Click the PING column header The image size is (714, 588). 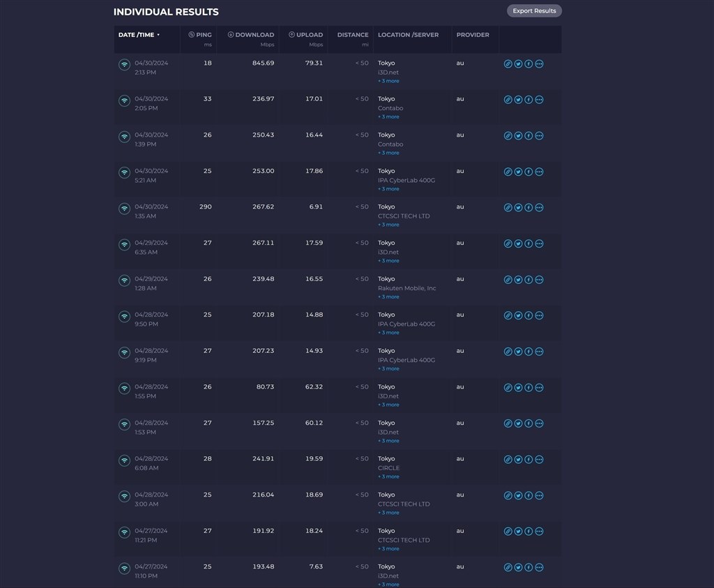pyautogui.click(x=200, y=35)
